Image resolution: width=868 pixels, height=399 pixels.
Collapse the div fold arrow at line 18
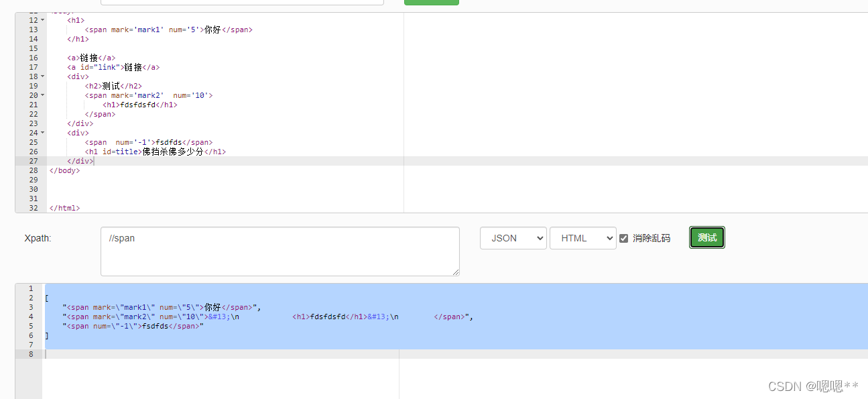point(43,76)
